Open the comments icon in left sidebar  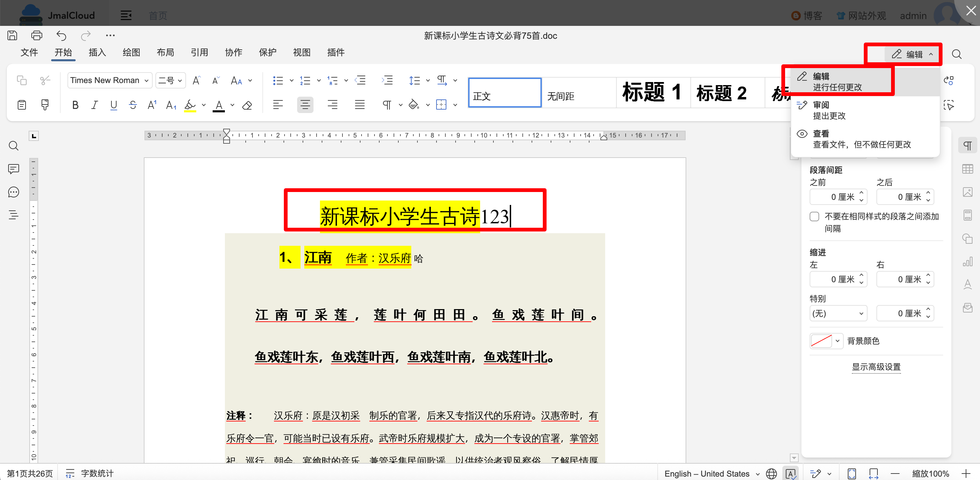click(x=14, y=169)
